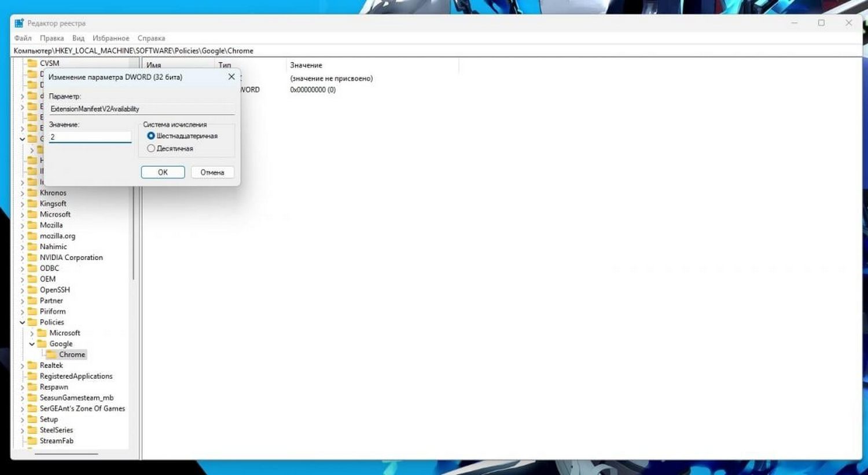Expand the Mozilla key

tap(23, 225)
